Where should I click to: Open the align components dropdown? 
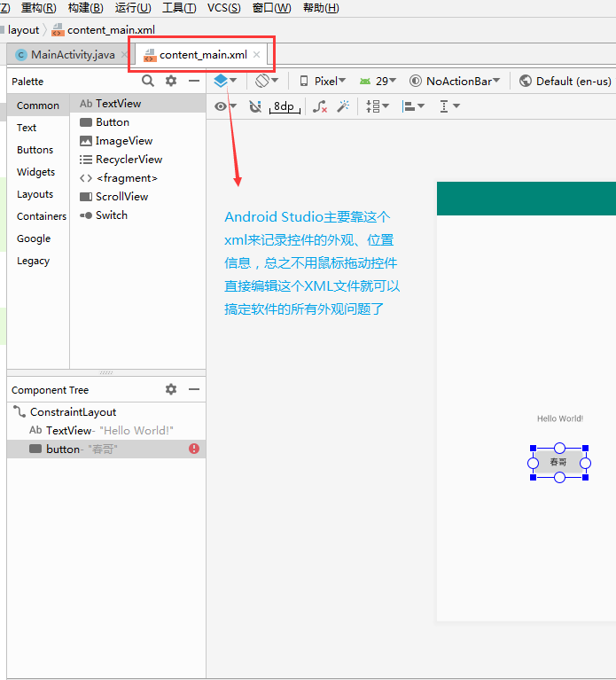tap(413, 106)
